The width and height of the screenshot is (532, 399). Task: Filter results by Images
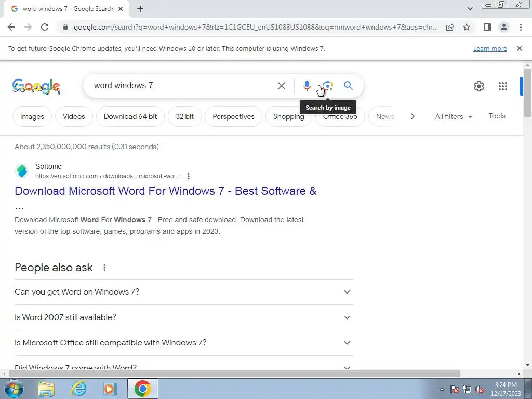click(32, 116)
